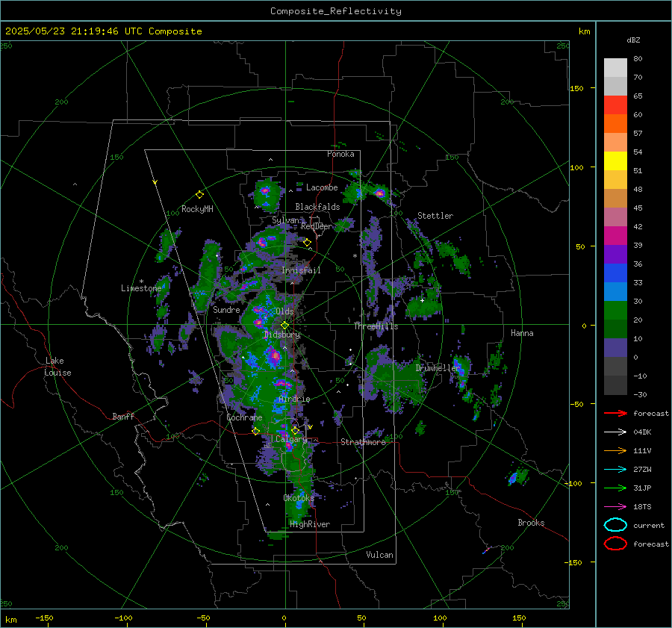This screenshot has height=628, width=672.
Task: Click the Stettler city label
Action: click(435, 216)
